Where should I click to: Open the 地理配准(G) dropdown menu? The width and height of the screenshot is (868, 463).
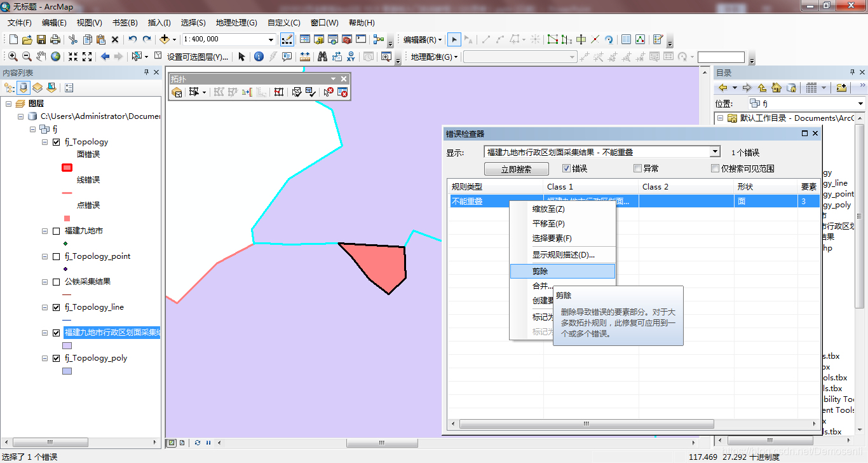click(x=435, y=57)
